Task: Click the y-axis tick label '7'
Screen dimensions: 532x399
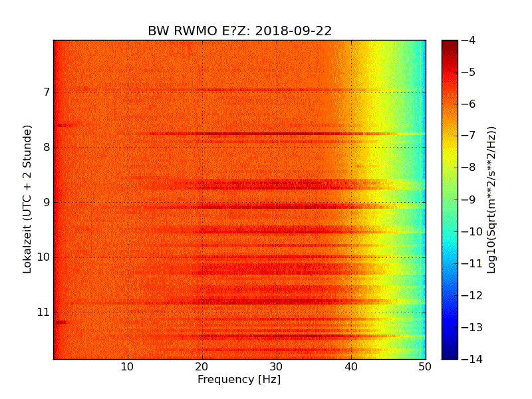Action: coord(47,92)
